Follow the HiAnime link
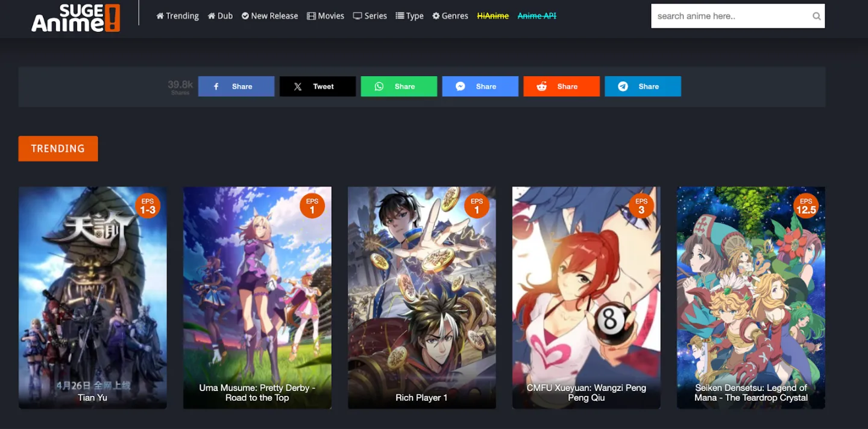Screen dimensions: 868x429 493,16
